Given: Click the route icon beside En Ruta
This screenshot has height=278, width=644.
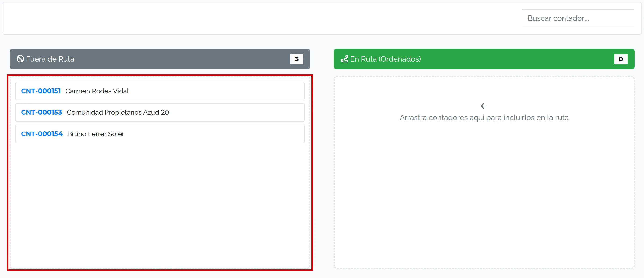Looking at the screenshot, I should click(x=344, y=59).
